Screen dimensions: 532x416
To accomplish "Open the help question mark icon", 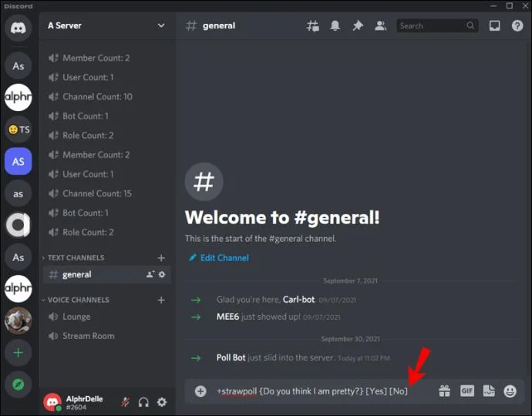I will pos(517,25).
